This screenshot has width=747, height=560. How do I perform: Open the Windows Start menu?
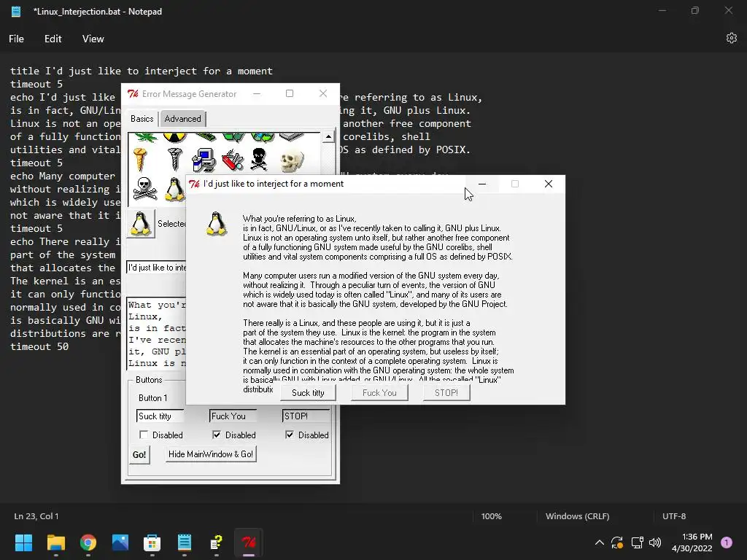click(x=23, y=542)
